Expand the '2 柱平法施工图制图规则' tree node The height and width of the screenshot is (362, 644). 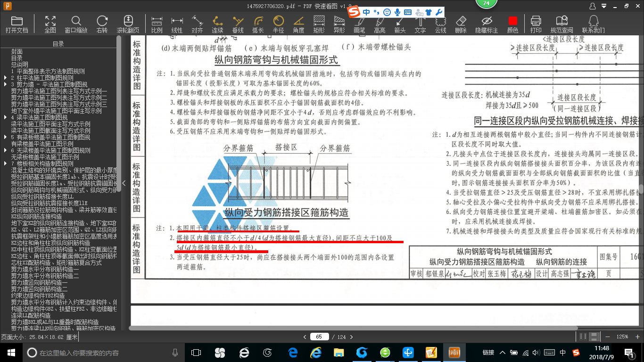[x=5, y=78]
